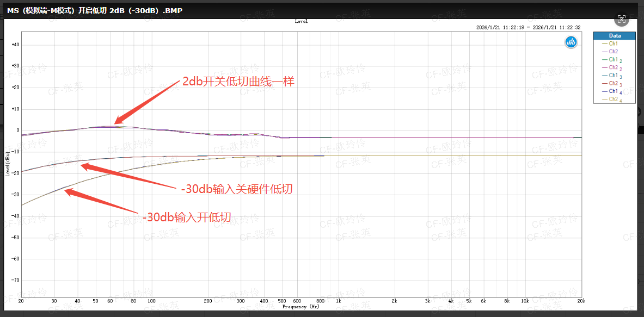This screenshot has height=317, width=644.
Task: Click the blue chart logo icon in the graph
Action: tap(571, 41)
